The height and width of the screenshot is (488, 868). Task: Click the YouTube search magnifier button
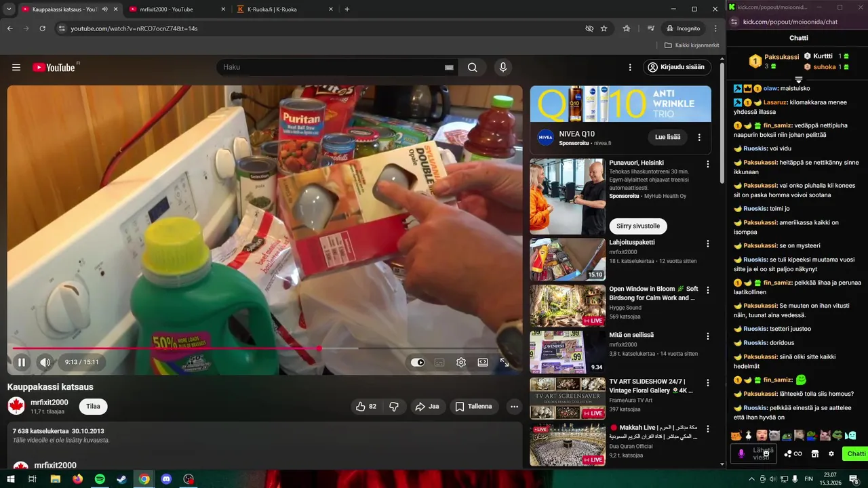coord(473,67)
